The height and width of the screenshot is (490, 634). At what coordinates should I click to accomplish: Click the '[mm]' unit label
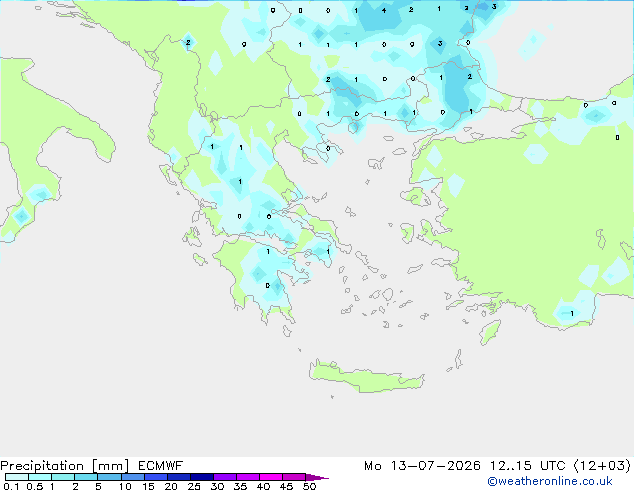[x=111, y=466]
